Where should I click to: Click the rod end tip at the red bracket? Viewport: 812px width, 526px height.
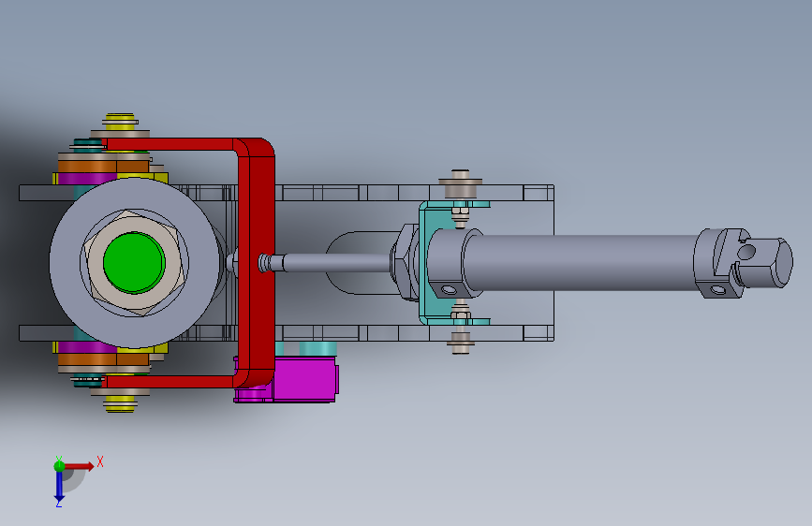coord(265,262)
